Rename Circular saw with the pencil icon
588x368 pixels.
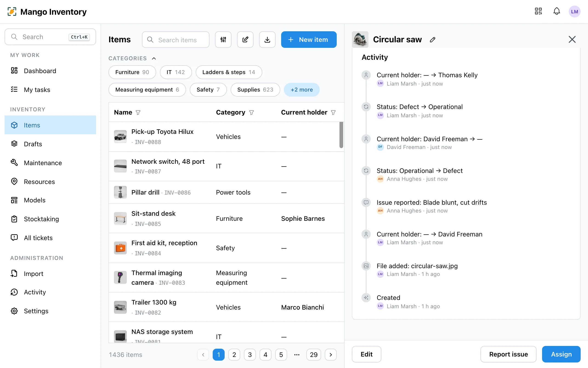[x=433, y=39]
